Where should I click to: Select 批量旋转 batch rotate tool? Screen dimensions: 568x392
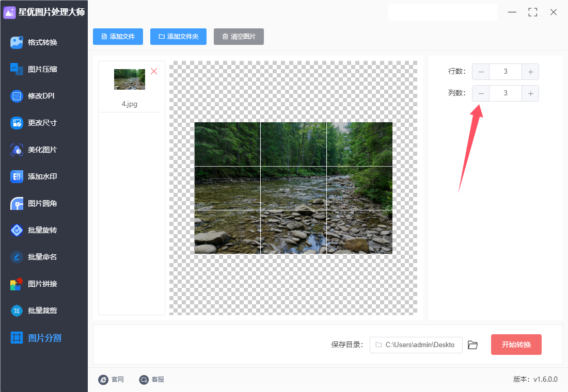[34, 230]
